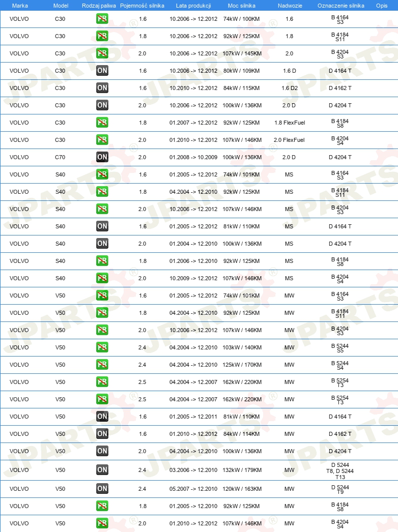Click the petrol icon for C30 107kW / 145KM

tap(102, 53)
